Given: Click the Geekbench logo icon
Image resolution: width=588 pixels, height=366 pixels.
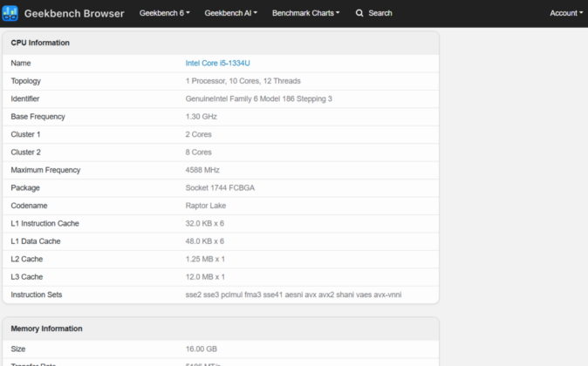Looking at the screenshot, I should 10,13.
